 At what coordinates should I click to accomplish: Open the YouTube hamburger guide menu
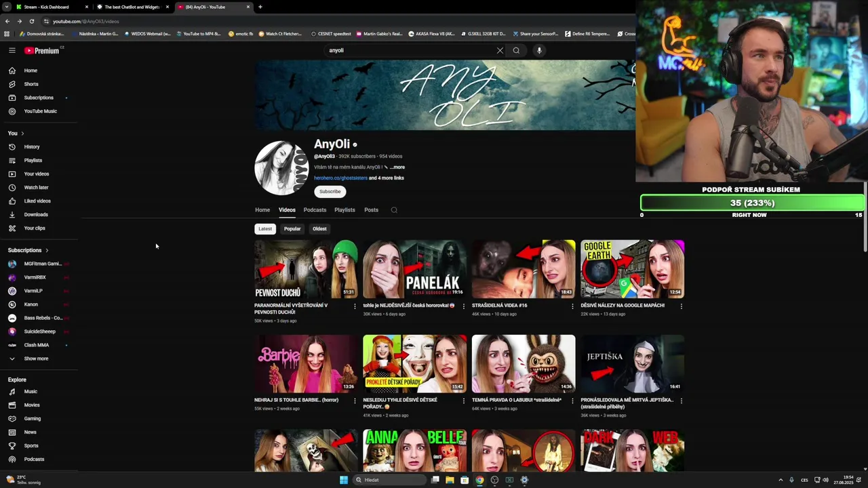pyautogui.click(x=12, y=50)
